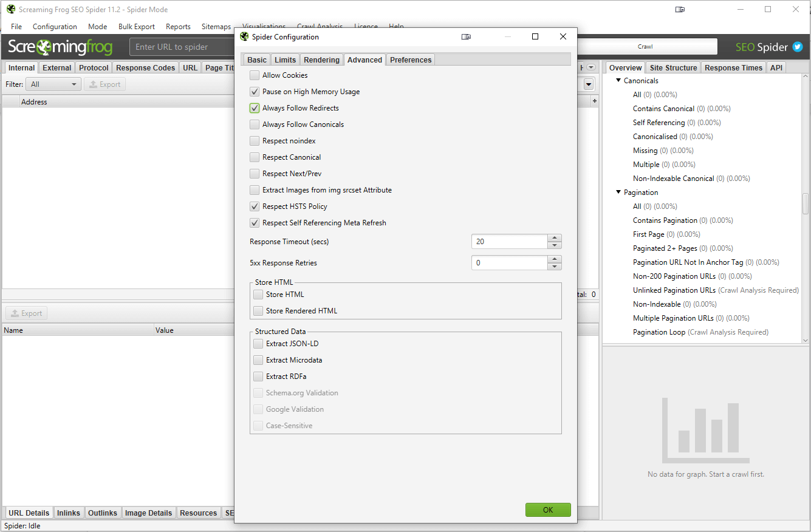This screenshot has height=532, width=811.
Task: Enable Always Follow Canonicals
Action: pyautogui.click(x=255, y=124)
